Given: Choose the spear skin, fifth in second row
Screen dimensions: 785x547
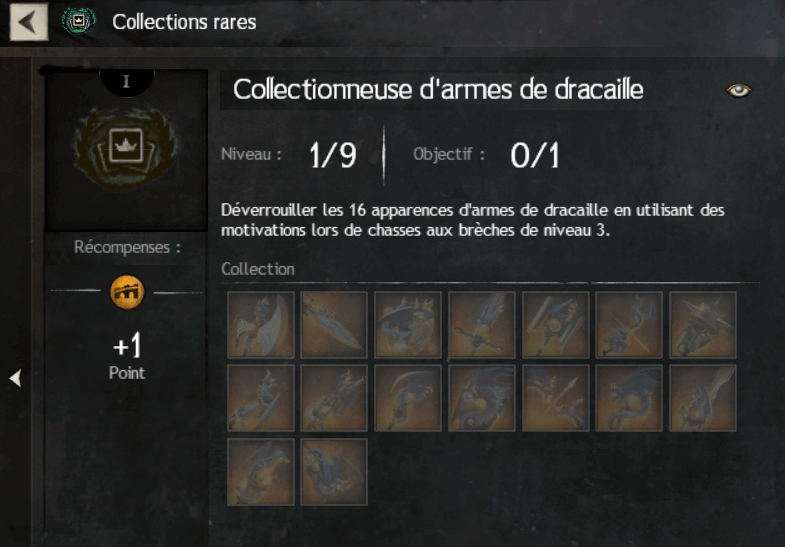Looking at the screenshot, I should tap(556, 398).
